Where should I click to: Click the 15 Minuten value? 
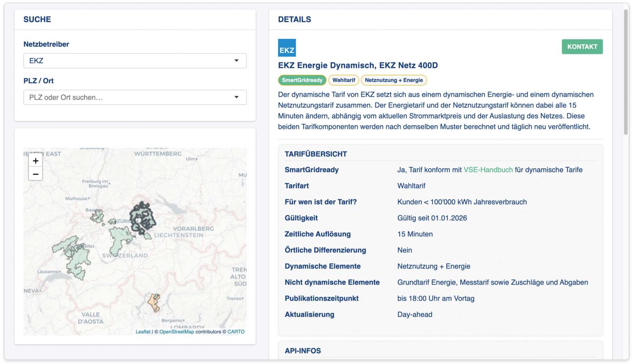click(415, 234)
